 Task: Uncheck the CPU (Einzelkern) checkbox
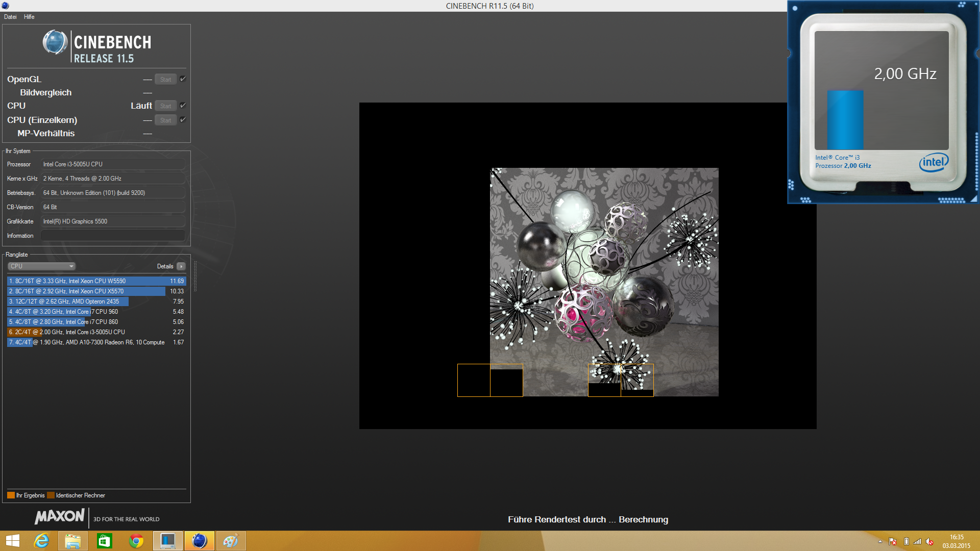click(183, 120)
